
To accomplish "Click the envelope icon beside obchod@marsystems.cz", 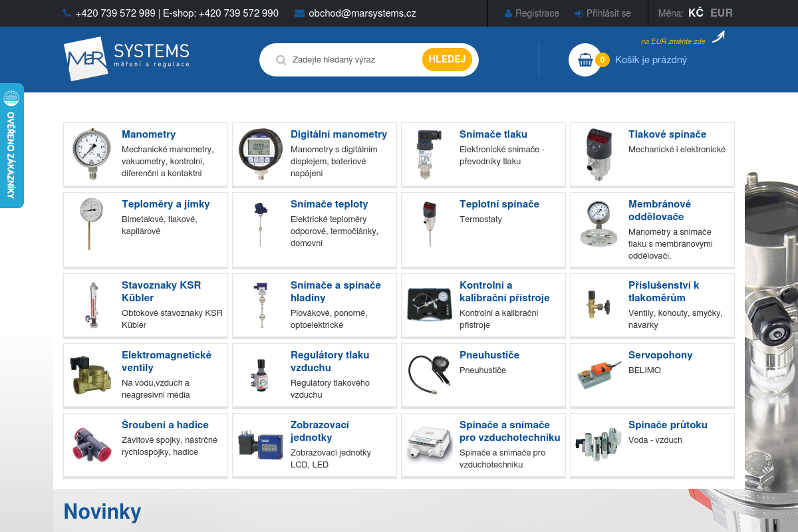I will pyautogui.click(x=299, y=13).
